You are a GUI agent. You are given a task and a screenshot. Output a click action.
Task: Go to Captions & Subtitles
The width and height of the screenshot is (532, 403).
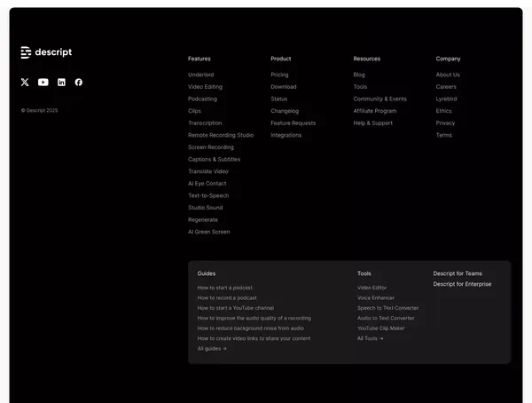point(214,160)
